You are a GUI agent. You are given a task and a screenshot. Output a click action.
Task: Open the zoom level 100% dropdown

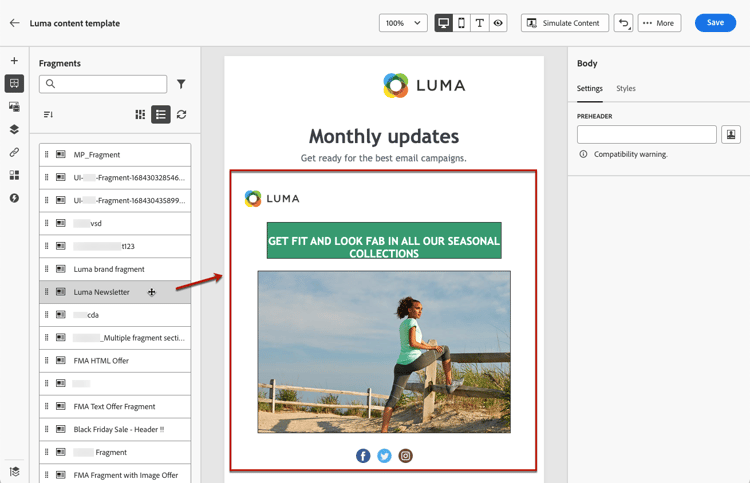(403, 23)
